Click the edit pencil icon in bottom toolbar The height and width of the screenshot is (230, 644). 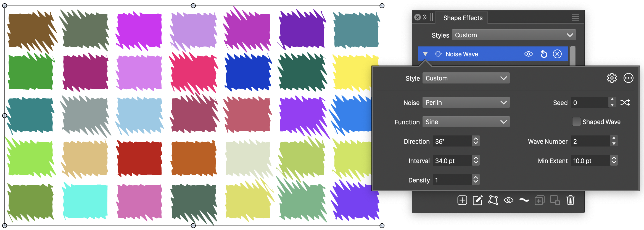[x=477, y=200]
